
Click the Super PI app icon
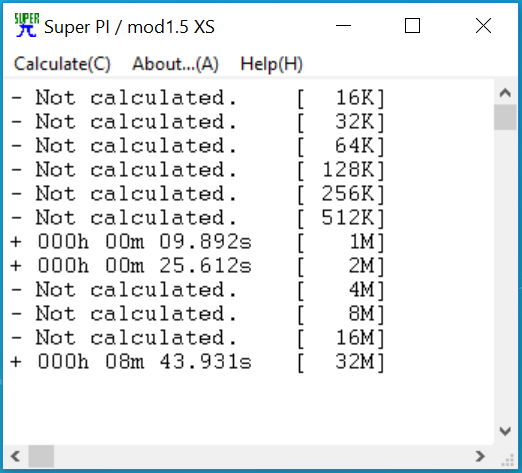(27, 25)
